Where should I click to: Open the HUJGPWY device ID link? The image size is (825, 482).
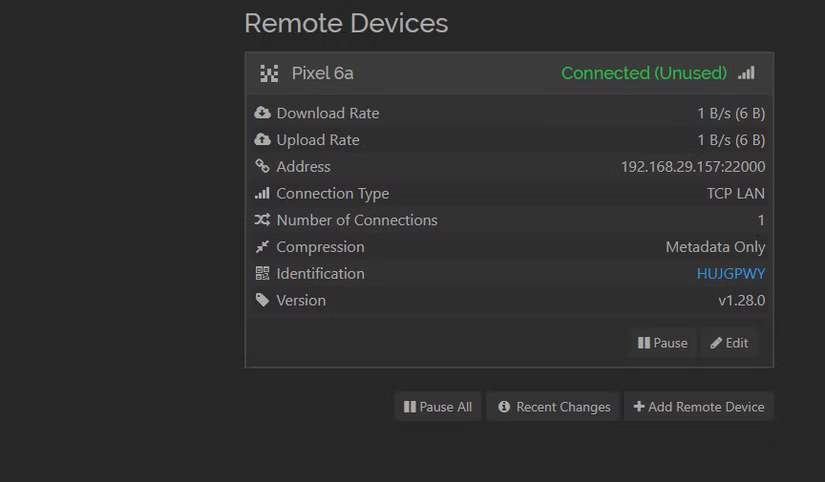[x=730, y=273]
